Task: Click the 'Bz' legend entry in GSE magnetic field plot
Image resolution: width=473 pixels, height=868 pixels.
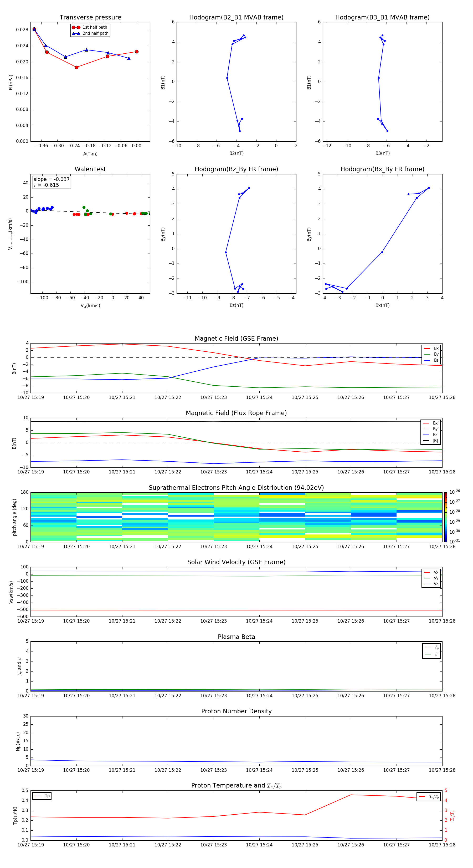Action: (431, 360)
